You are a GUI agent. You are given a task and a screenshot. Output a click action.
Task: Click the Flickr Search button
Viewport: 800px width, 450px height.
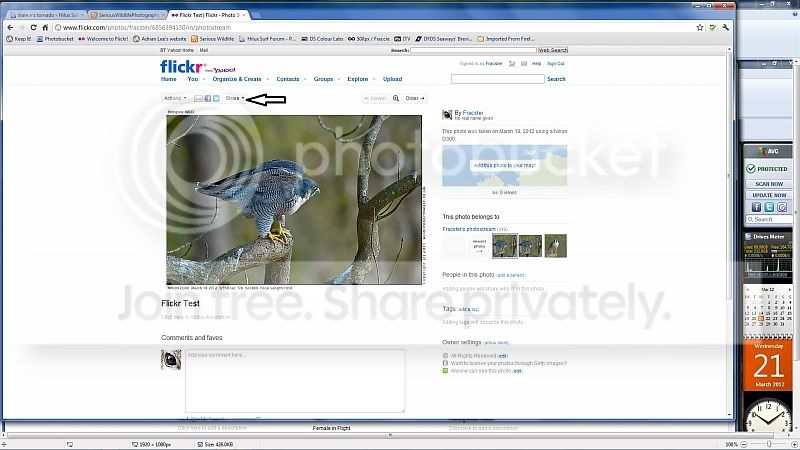[556, 79]
